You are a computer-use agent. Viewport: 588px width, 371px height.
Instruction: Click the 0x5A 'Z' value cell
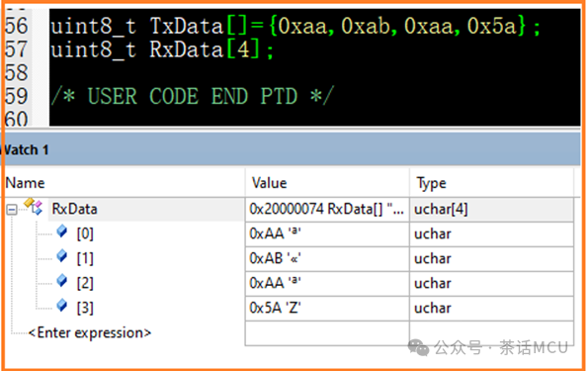coord(327,308)
